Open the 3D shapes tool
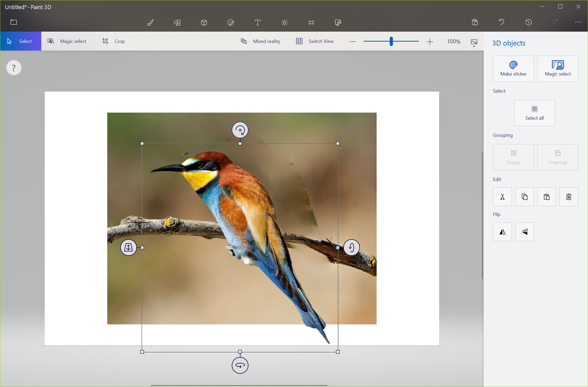The image size is (588, 387). point(204,23)
